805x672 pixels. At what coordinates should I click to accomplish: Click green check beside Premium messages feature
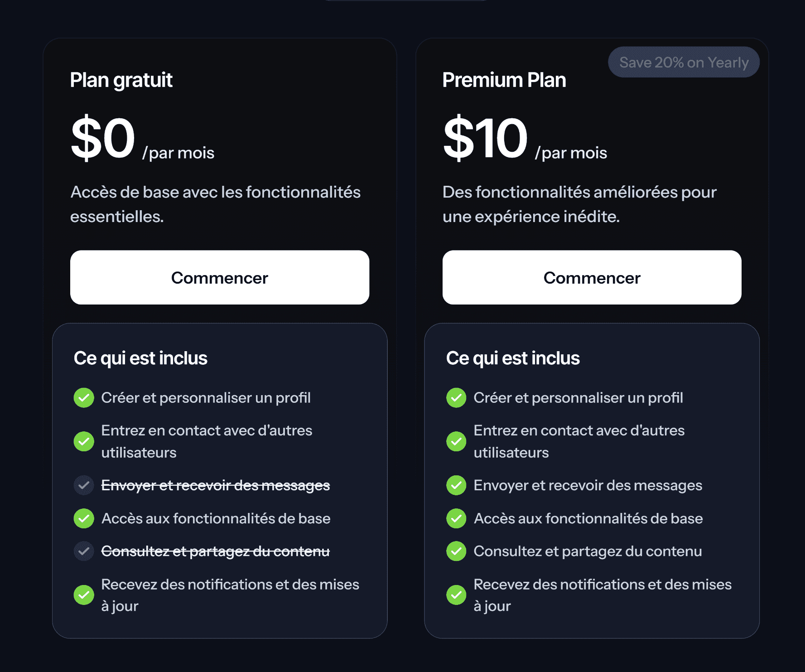point(456,485)
